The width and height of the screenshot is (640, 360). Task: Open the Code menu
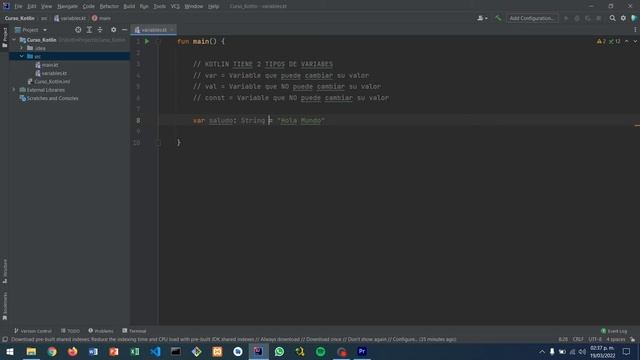point(89,6)
